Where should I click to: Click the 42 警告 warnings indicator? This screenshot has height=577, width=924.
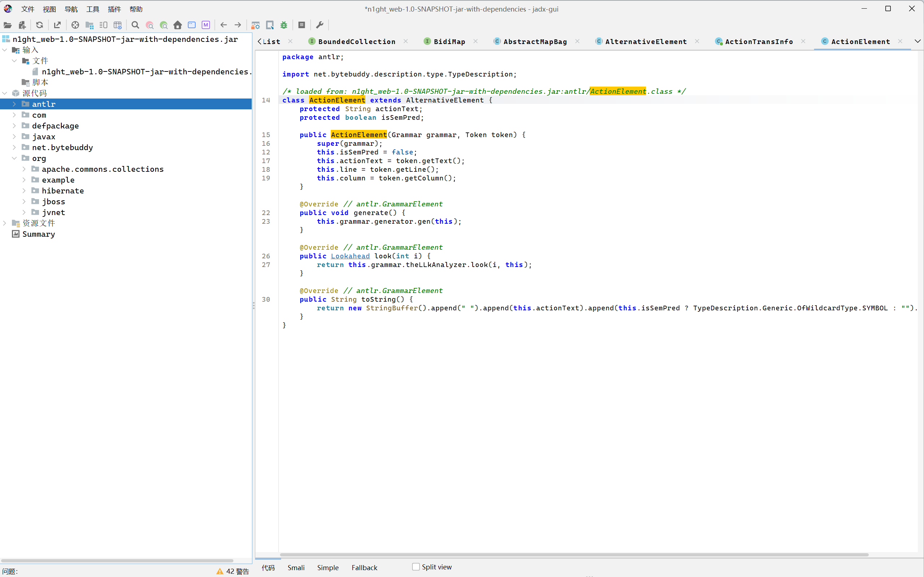233,571
